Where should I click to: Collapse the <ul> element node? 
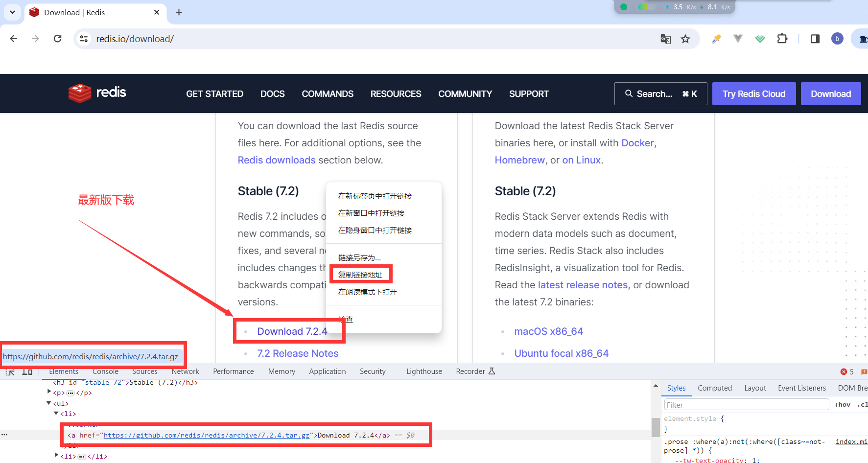coord(49,403)
